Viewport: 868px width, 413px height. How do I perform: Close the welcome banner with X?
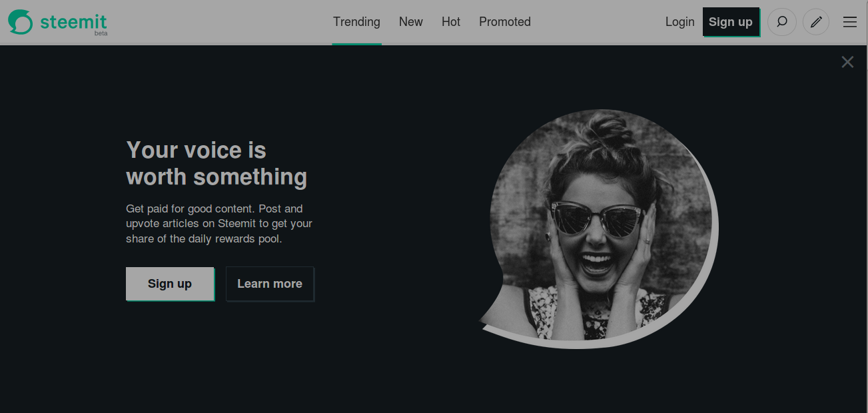847,62
